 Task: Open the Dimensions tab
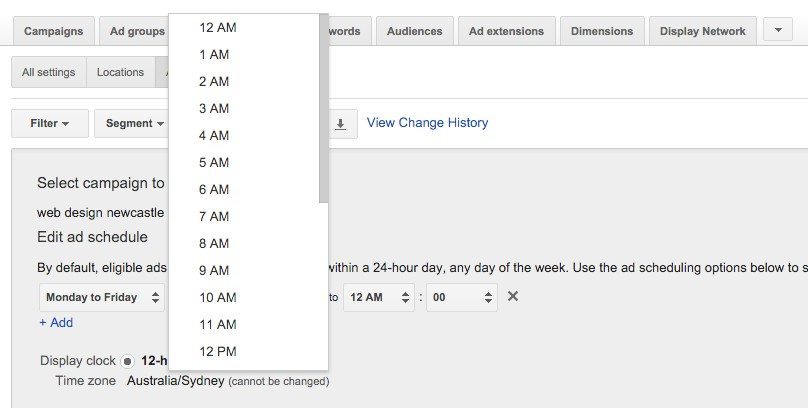[602, 31]
